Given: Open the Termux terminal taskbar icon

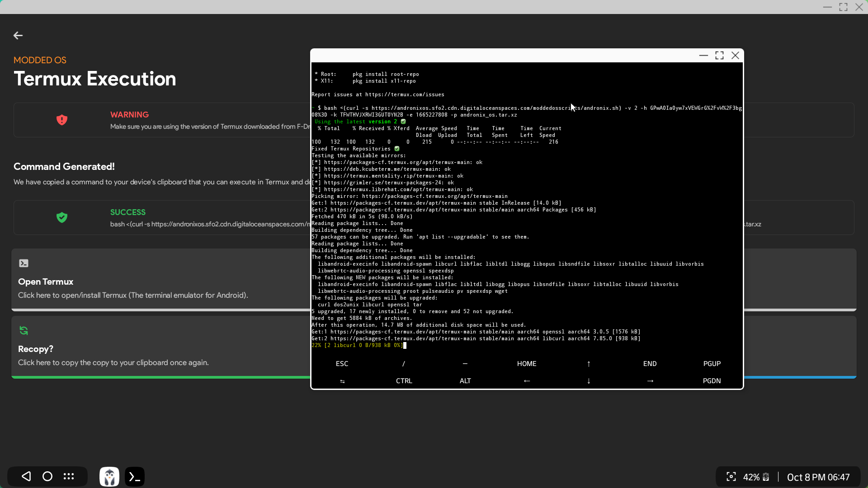Looking at the screenshot, I should point(135,477).
